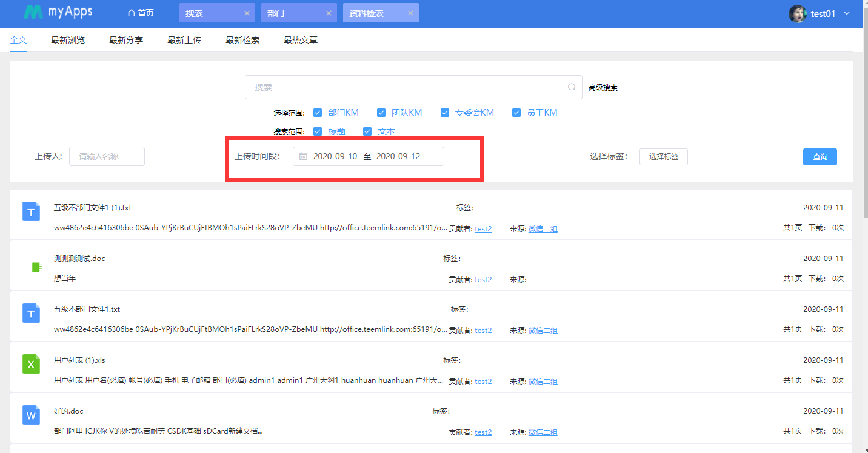The height and width of the screenshot is (453, 868).
Task: Click the Word icon of 好的.doc
Action: point(31,415)
